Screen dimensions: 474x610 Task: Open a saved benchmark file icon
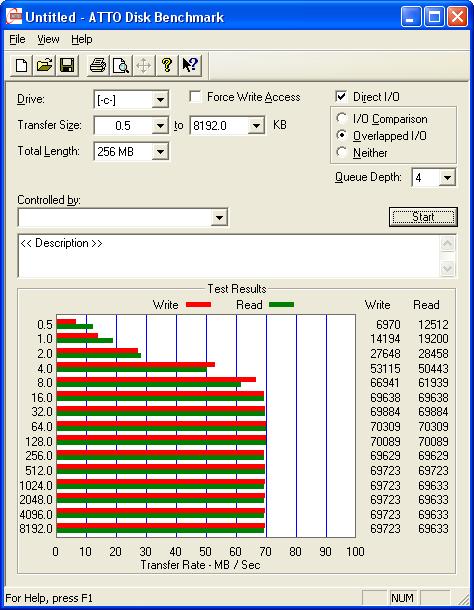tap(44, 65)
